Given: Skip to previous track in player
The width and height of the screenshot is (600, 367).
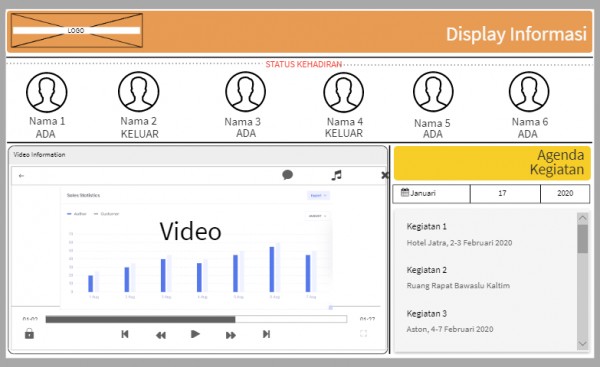Looking at the screenshot, I should (125, 334).
